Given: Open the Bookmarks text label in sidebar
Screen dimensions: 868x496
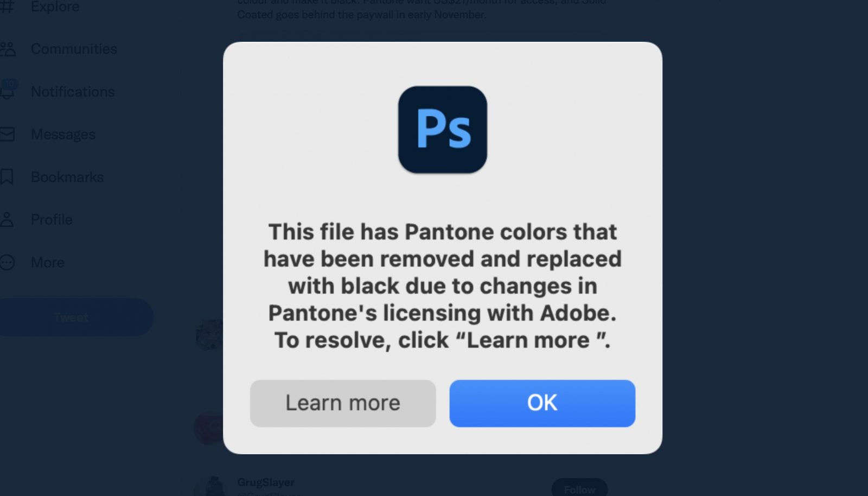Looking at the screenshot, I should click(x=67, y=177).
